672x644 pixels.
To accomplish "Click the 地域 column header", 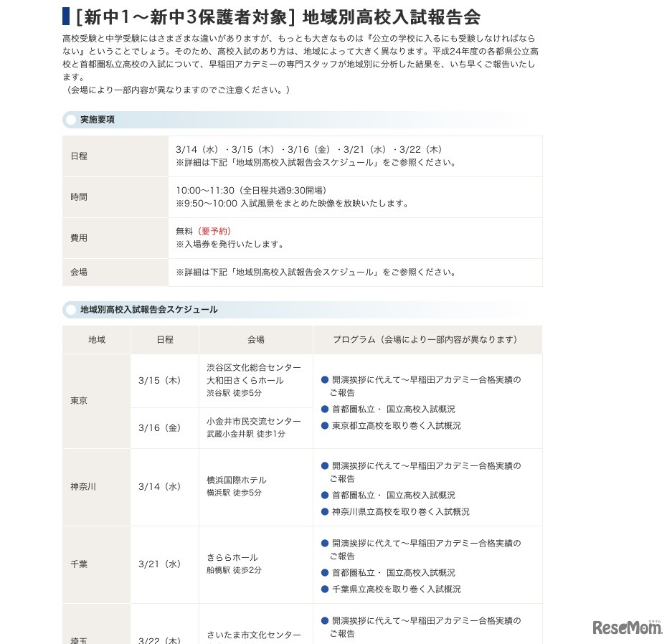I will [x=96, y=339].
